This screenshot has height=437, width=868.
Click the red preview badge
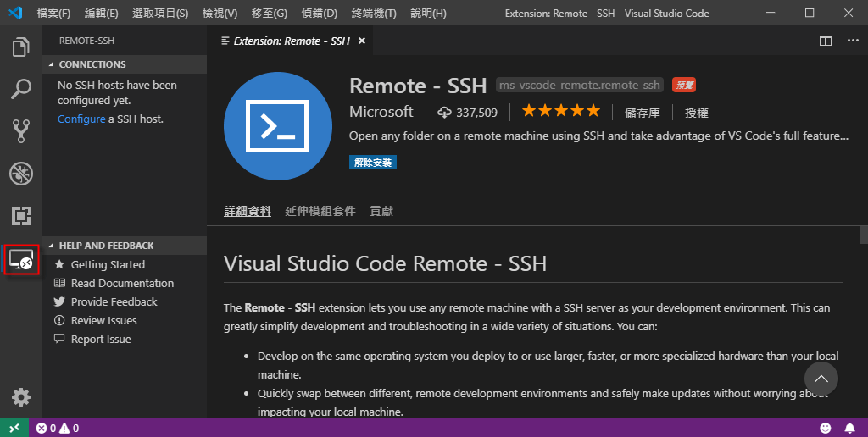[684, 86]
